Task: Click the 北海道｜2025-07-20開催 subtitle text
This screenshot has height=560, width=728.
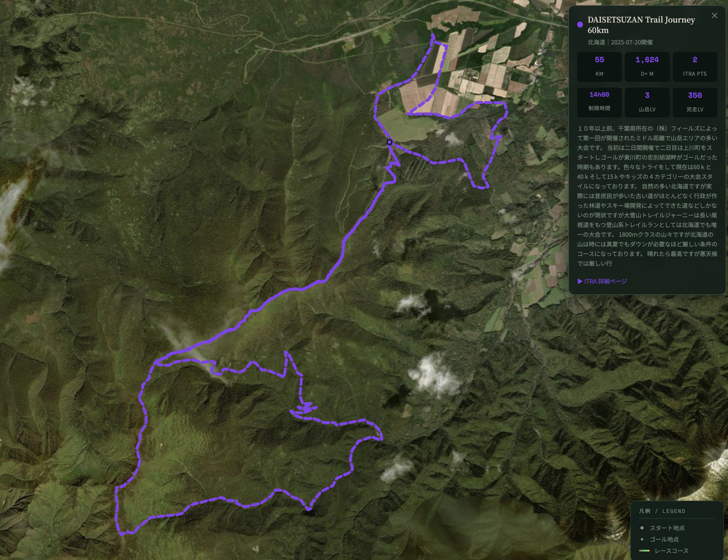Action: (620, 42)
